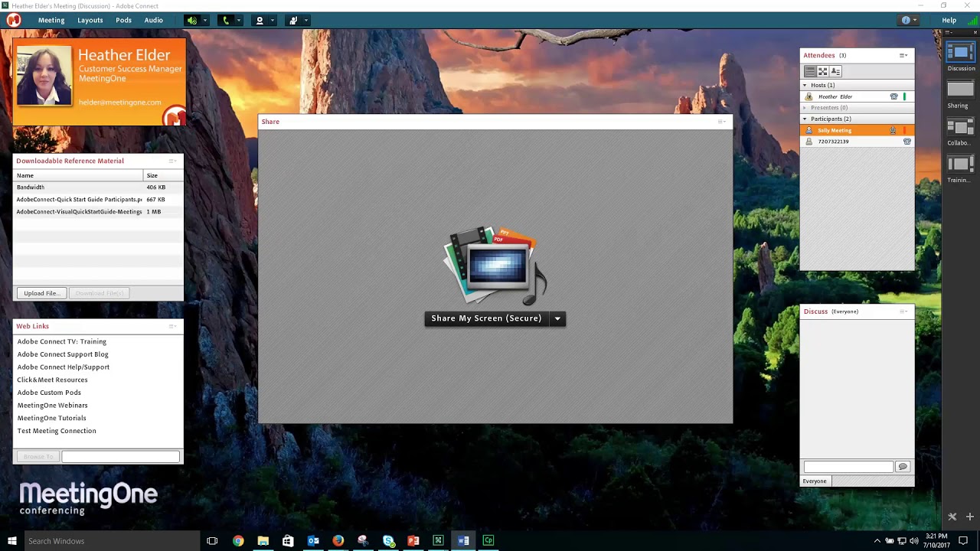Viewport: 980px width, 551px height.
Task: Click the webcam icon in toolbar
Action: (260, 21)
